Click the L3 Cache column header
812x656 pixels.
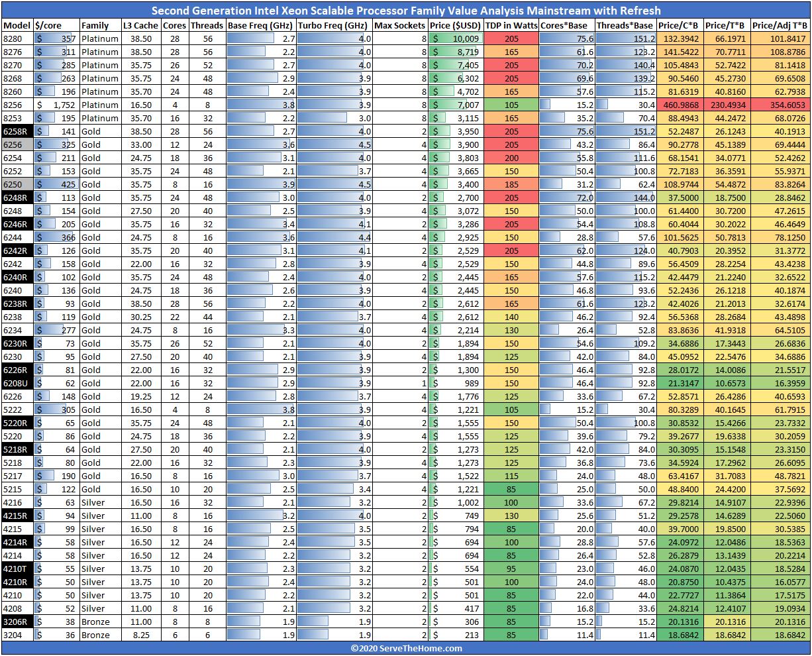(141, 25)
